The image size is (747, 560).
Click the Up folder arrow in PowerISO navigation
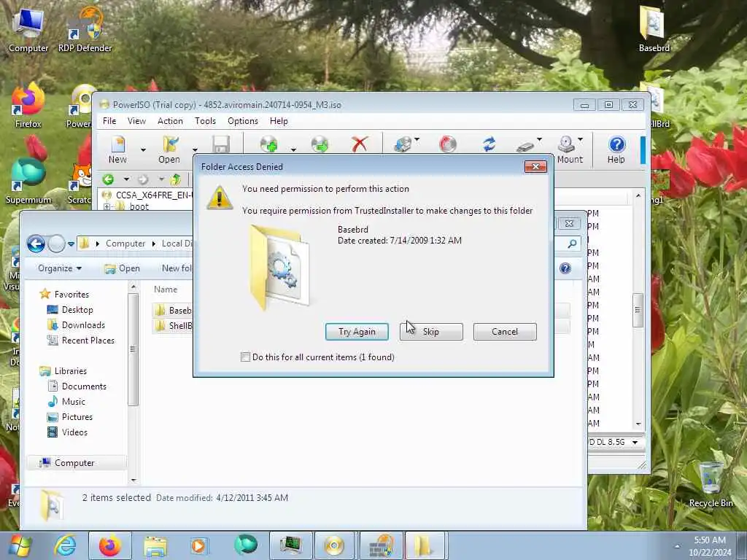pyautogui.click(x=176, y=179)
